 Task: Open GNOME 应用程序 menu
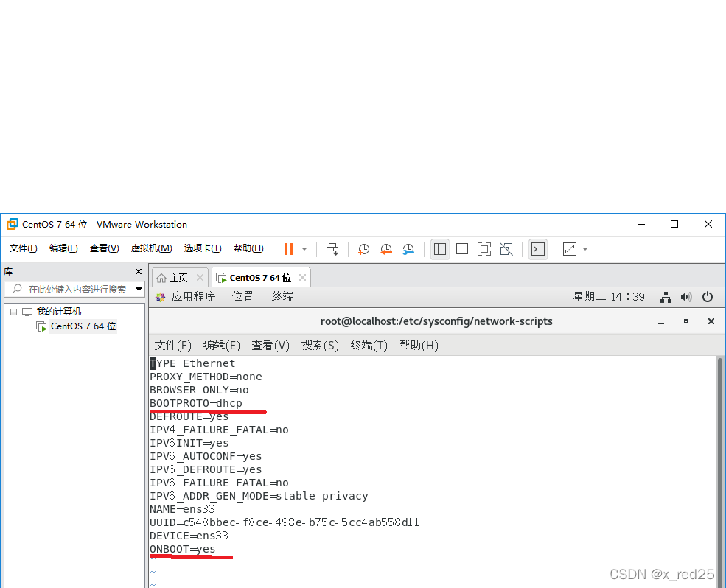coord(194,297)
